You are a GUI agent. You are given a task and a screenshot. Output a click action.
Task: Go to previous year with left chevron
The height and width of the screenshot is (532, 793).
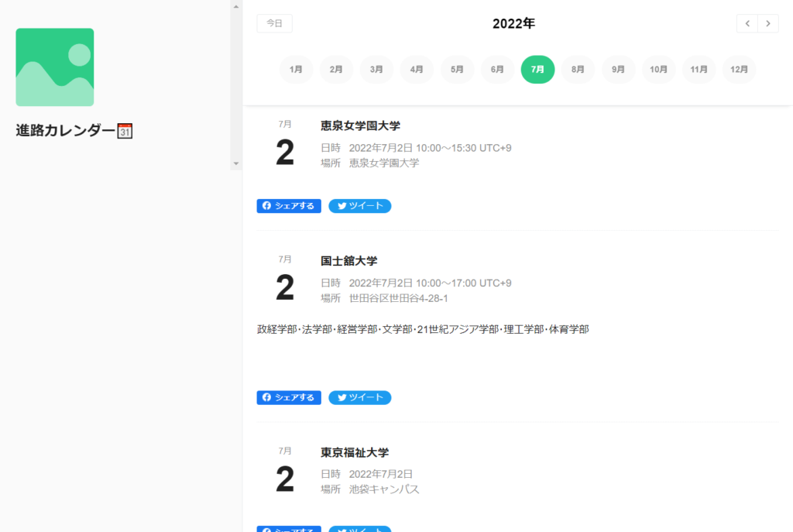coord(747,23)
